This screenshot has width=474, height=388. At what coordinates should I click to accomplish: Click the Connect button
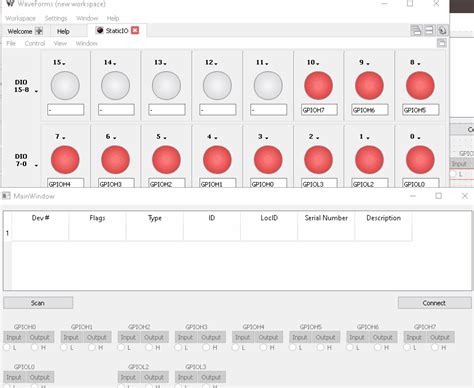[434, 303]
